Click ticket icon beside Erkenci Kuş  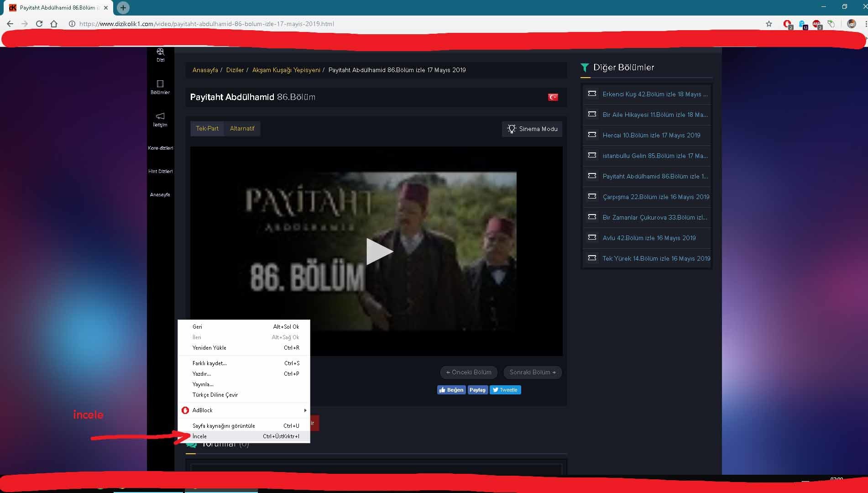[592, 94]
